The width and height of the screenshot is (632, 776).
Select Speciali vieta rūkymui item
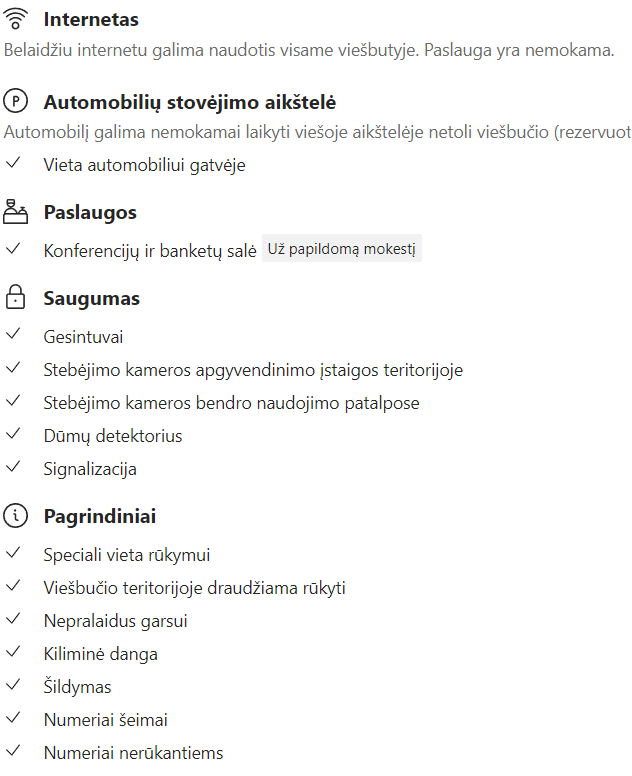click(x=127, y=555)
